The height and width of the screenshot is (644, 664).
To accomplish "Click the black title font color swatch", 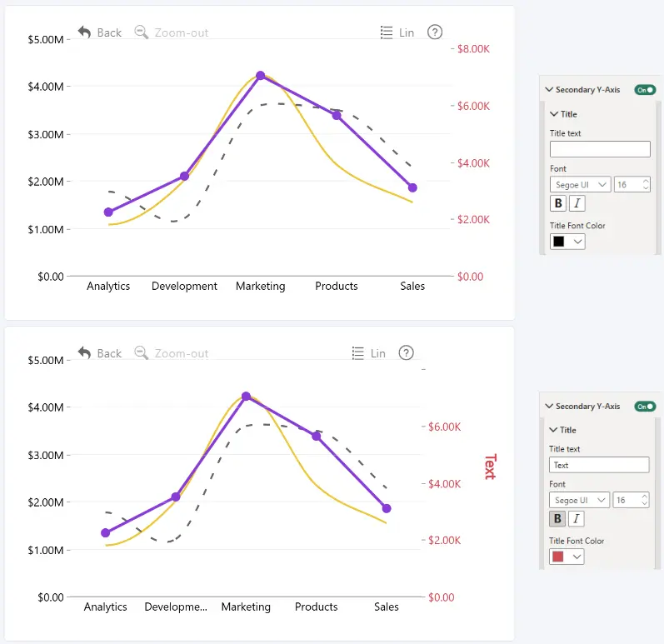I will 559,242.
